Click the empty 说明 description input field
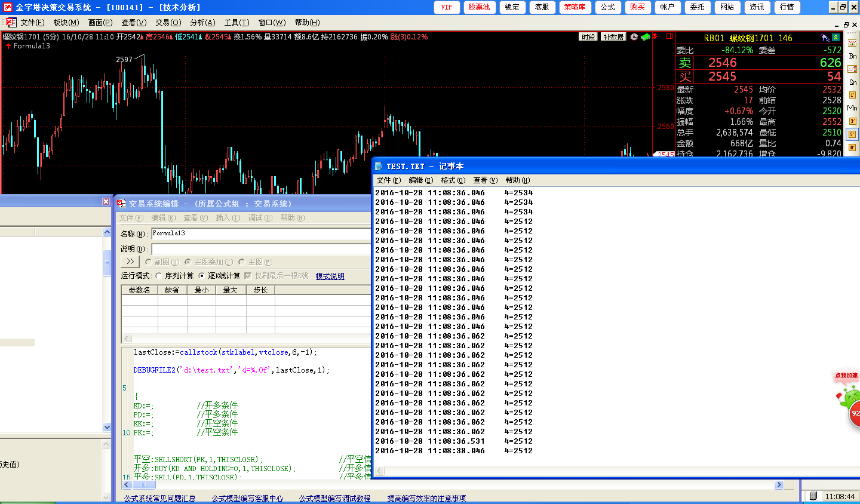The height and width of the screenshot is (504, 860). pos(261,249)
